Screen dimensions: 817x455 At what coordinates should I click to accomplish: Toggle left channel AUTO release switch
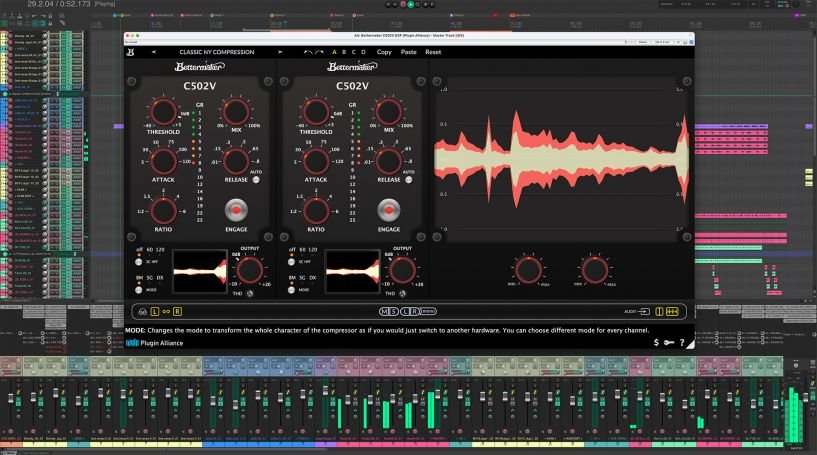257,180
